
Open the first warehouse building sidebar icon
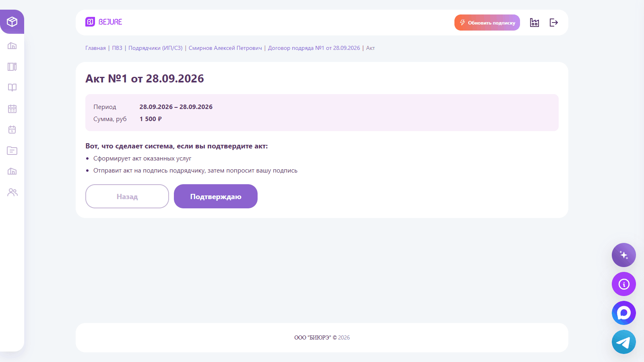click(12, 46)
